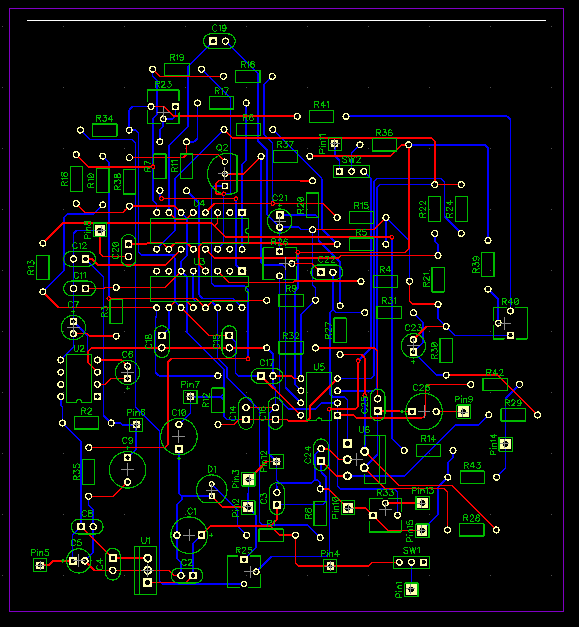Select the Pin4 connector pad
Viewport: 579px width, 627px height.
[330, 566]
